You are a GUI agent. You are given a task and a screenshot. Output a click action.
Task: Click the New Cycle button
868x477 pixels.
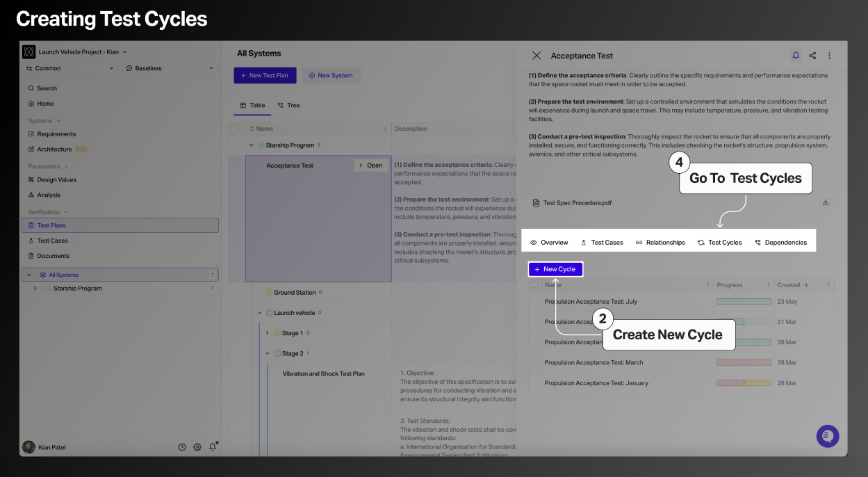click(x=555, y=269)
